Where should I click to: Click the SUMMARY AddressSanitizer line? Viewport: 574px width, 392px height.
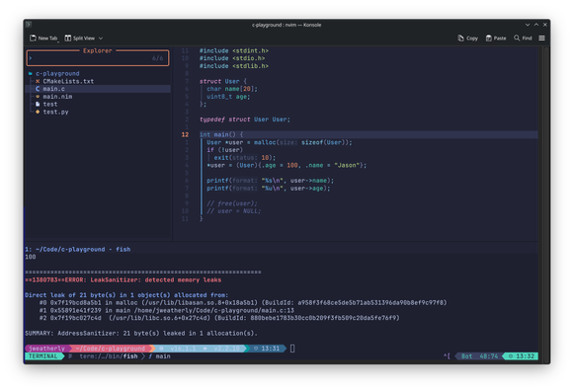pyautogui.click(x=141, y=334)
